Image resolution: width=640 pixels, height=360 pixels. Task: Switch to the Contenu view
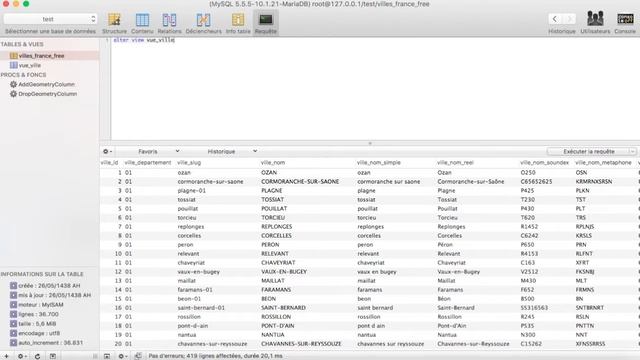tap(142, 23)
